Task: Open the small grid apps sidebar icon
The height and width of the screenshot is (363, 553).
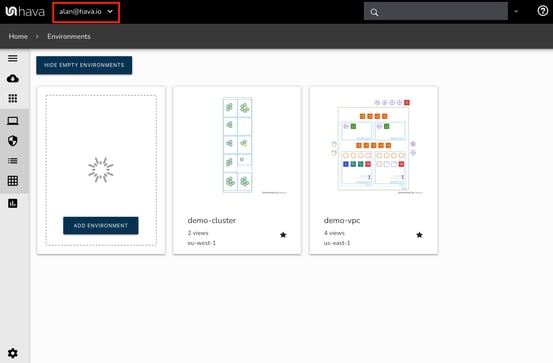Action: coord(13,98)
